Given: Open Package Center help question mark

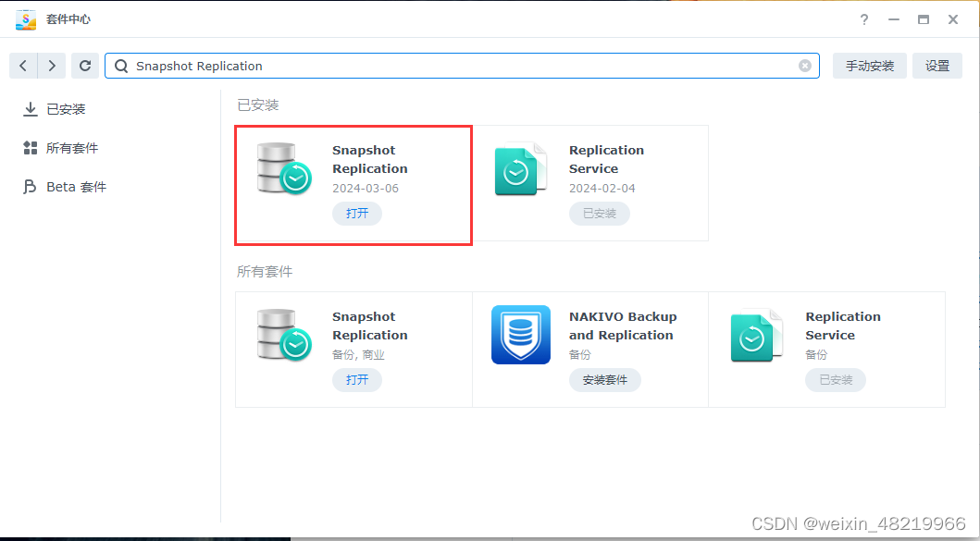Looking at the screenshot, I should (x=863, y=19).
